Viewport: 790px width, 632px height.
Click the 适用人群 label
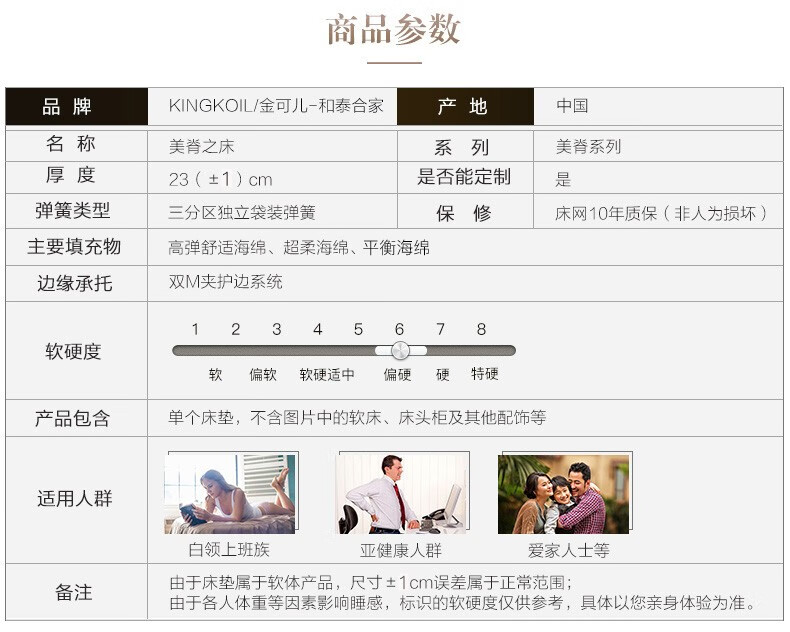click(x=75, y=498)
